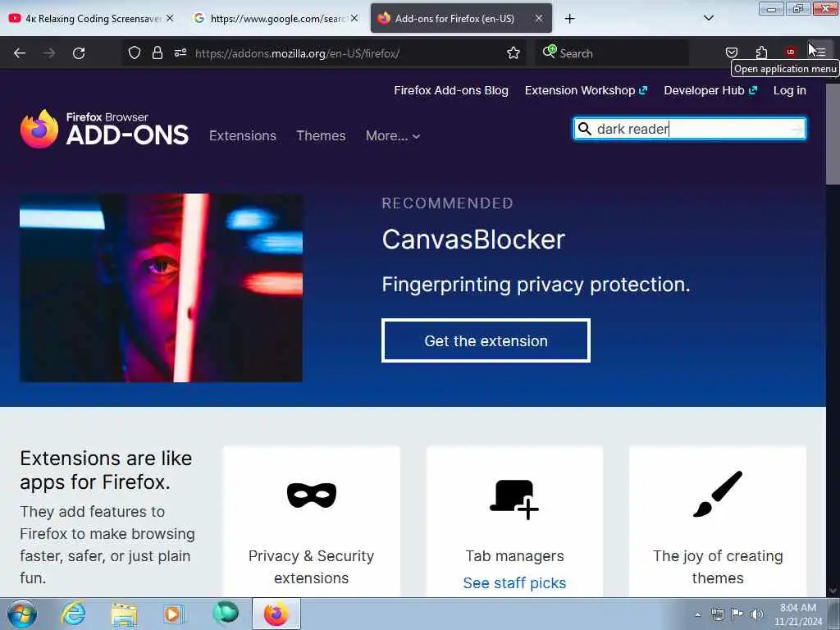Image resolution: width=840 pixels, height=630 pixels.
Task: Click Get the extension button
Action: [x=486, y=340]
